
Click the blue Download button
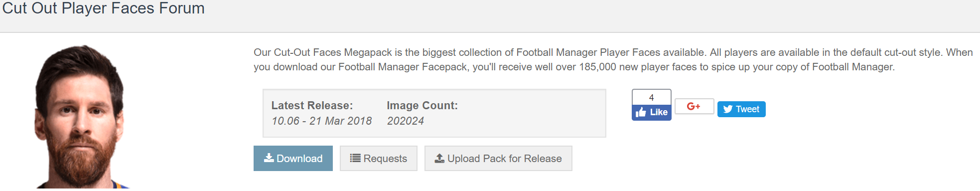[293, 158]
